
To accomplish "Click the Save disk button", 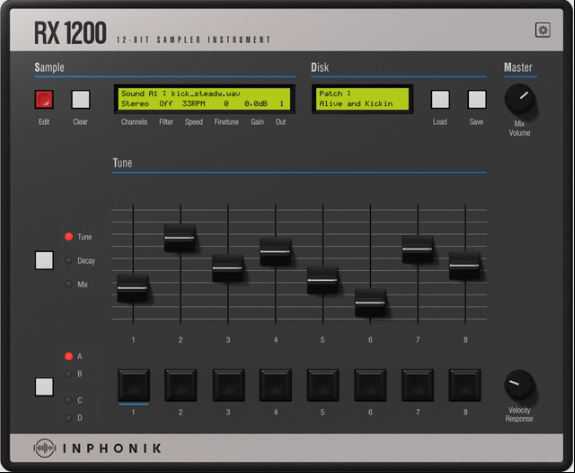I will point(477,99).
